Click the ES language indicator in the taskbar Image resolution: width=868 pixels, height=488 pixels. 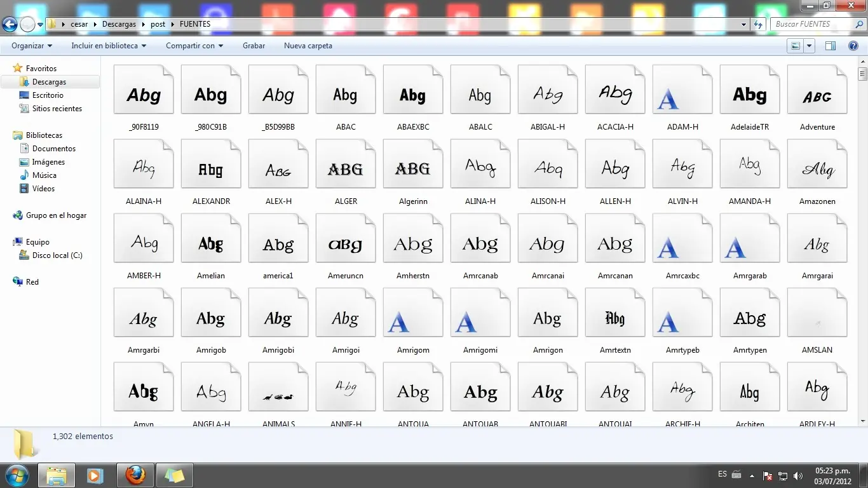722,475
